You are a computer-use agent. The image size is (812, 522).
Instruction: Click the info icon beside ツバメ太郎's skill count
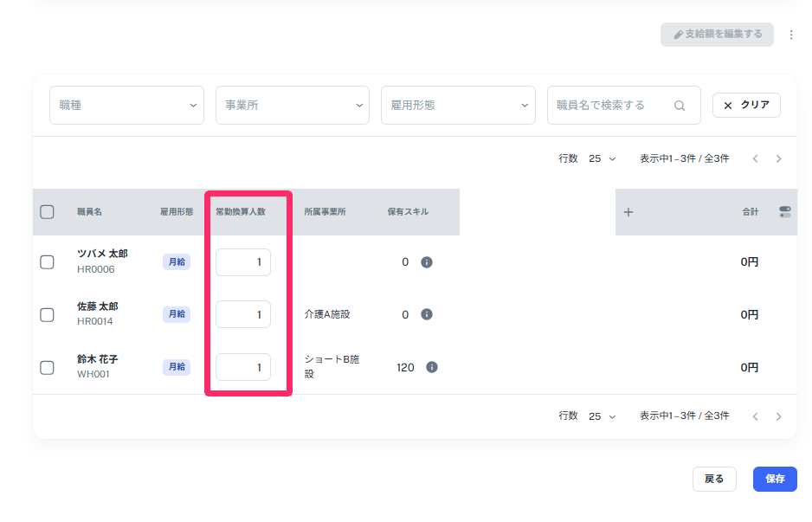(426, 261)
